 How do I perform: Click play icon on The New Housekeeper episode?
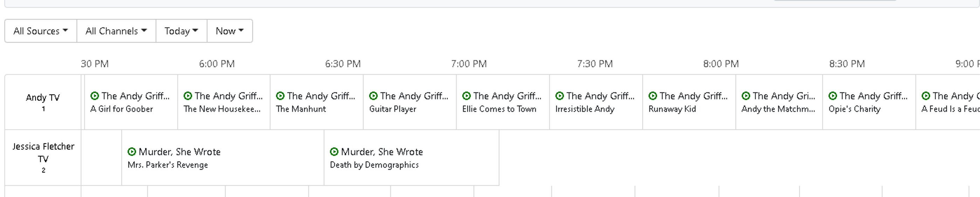pyautogui.click(x=187, y=96)
